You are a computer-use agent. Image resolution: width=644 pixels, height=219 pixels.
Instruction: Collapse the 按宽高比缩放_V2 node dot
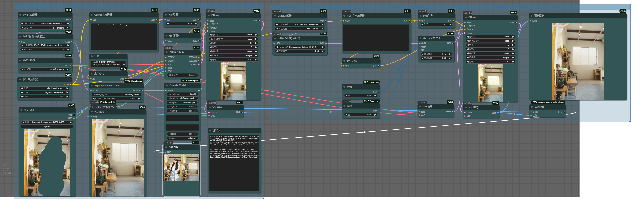coord(92,107)
